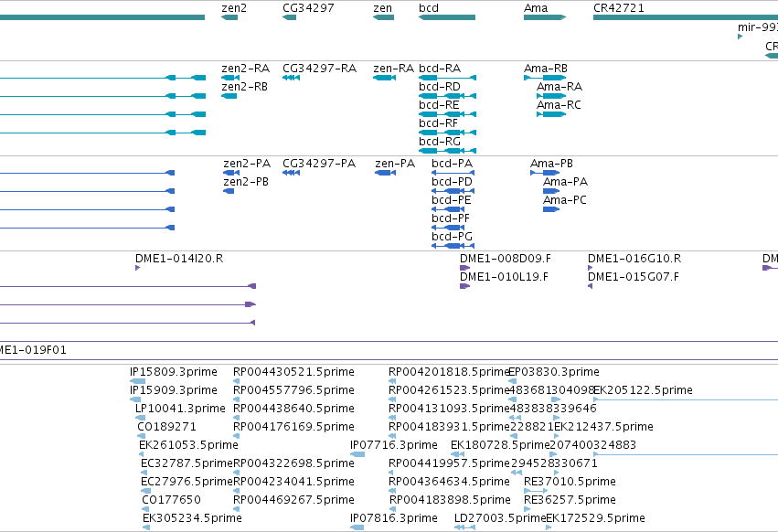Click the bcd-PE protein label

tap(452, 200)
